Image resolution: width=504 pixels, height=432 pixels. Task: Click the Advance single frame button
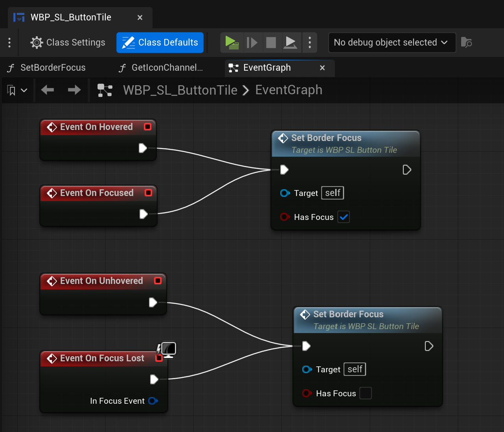[x=252, y=42]
